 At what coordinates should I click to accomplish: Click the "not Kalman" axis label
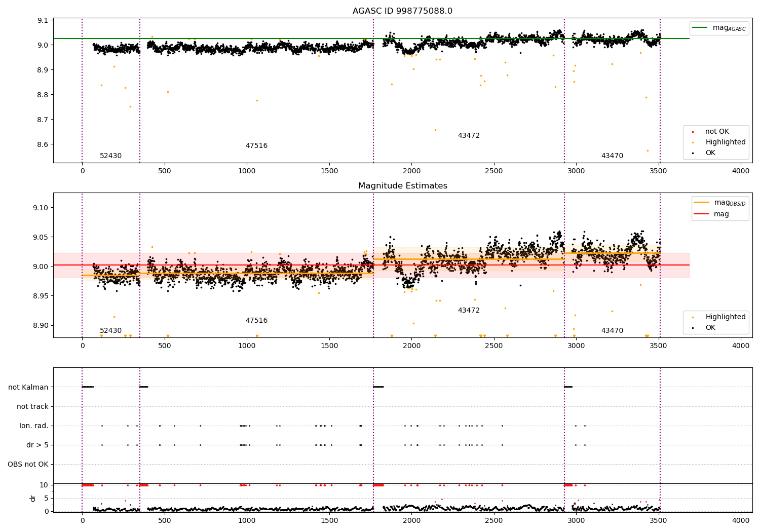(28, 387)
